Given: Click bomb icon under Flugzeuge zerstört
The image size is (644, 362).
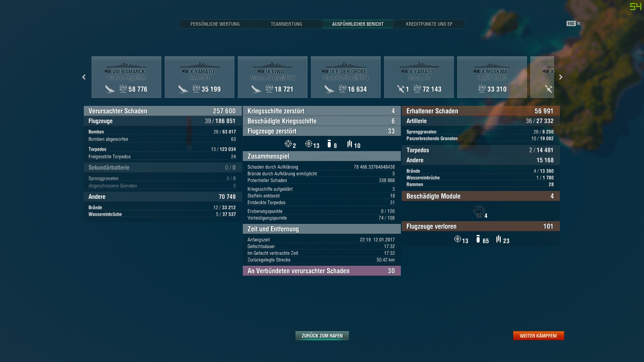Looking at the screenshot, I should (x=329, y=144).
